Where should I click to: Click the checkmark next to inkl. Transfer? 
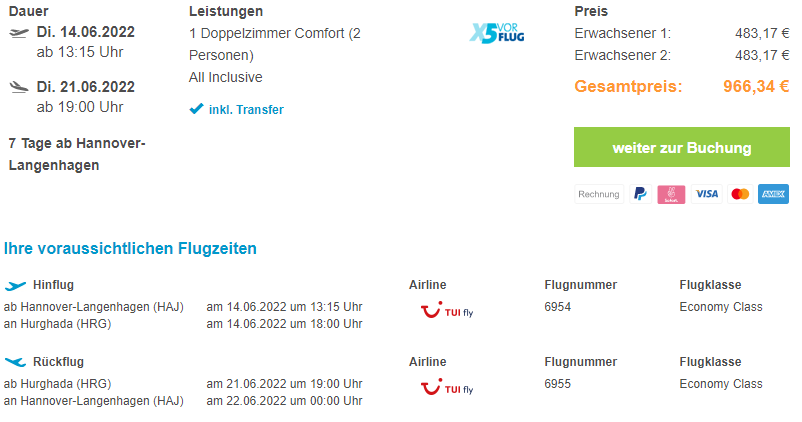coord(196,109)
